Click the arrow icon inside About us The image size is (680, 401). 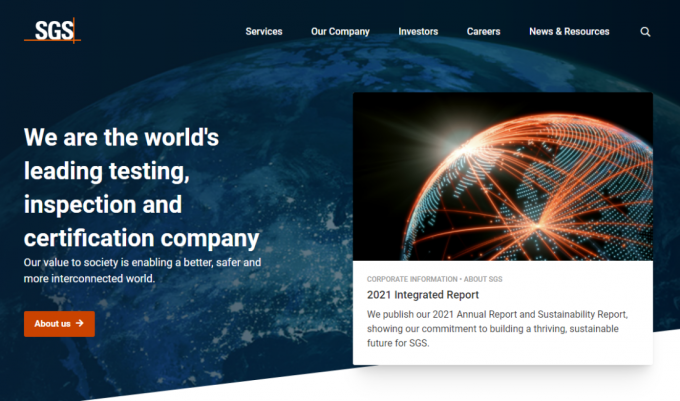[80, 324]
